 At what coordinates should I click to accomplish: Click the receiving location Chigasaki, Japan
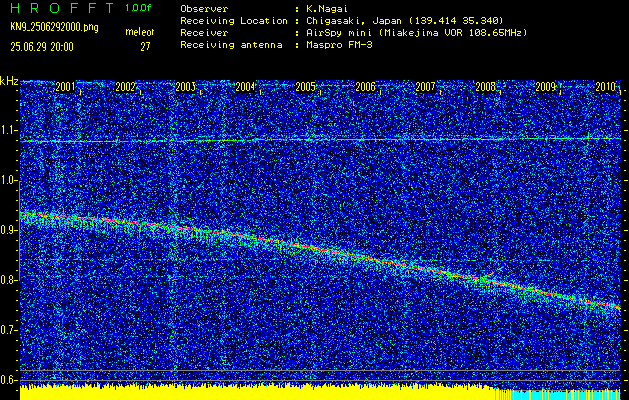404,21
